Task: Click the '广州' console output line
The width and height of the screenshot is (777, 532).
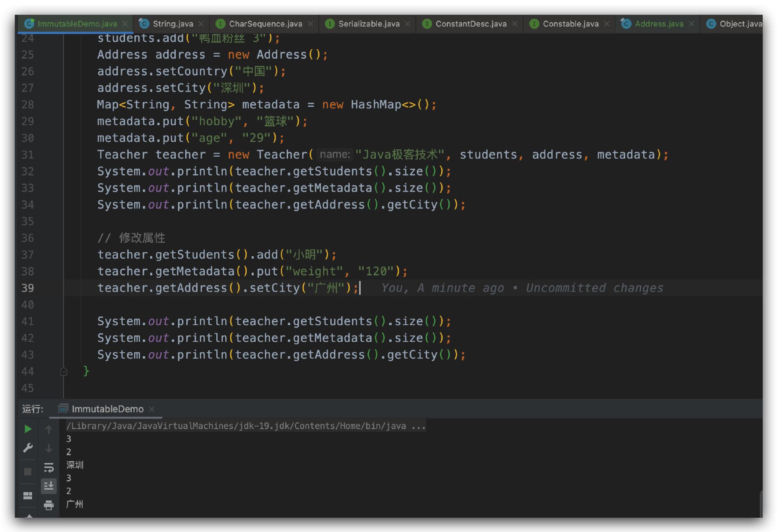Action: tap(75, 504)
